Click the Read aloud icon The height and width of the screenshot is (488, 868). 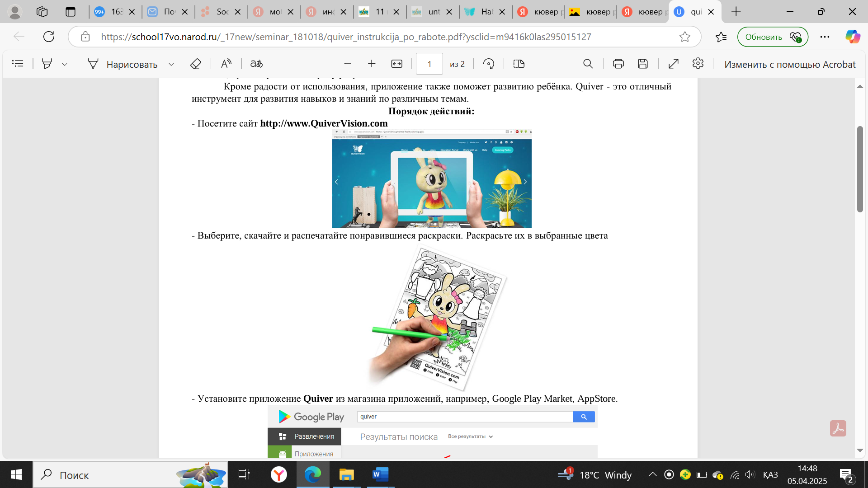tap(226, 64)
